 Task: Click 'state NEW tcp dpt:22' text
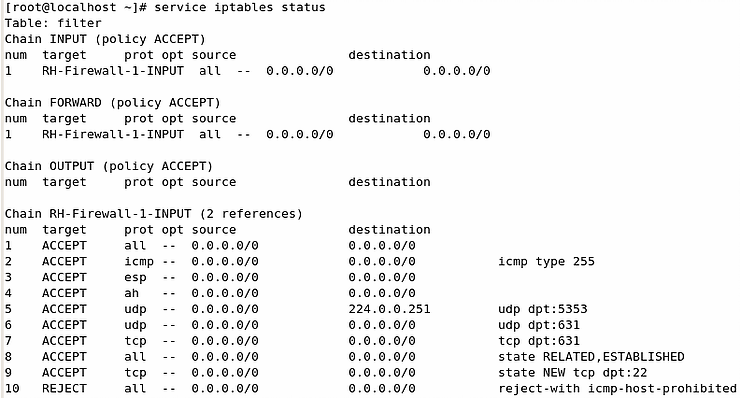click(x=572, y=373)
